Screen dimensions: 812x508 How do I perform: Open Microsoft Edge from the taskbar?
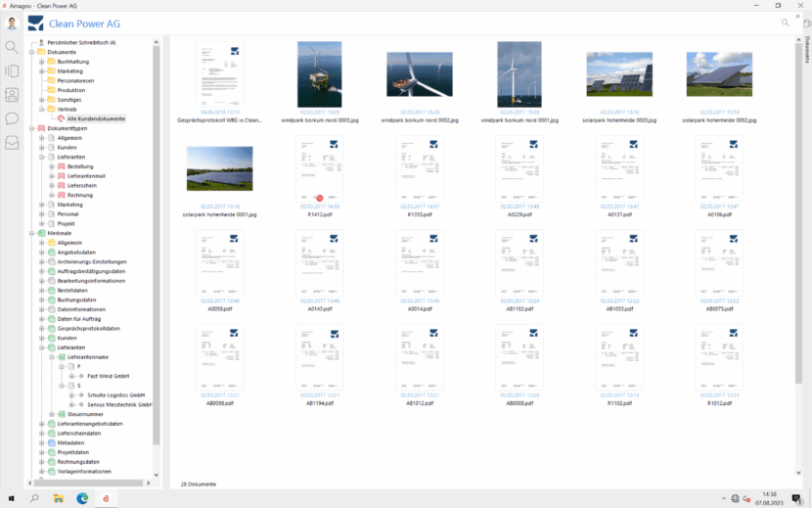pyautogui.click(x=82, y=498)
